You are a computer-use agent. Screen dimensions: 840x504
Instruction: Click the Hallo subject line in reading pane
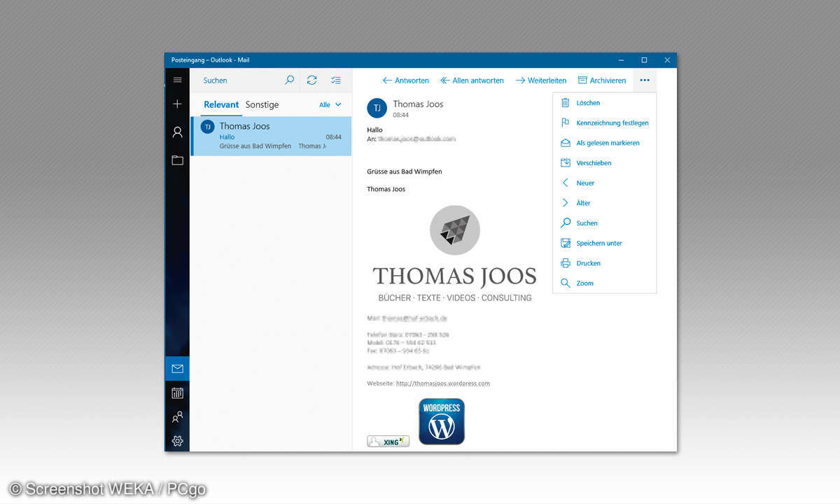click(374, 130)
